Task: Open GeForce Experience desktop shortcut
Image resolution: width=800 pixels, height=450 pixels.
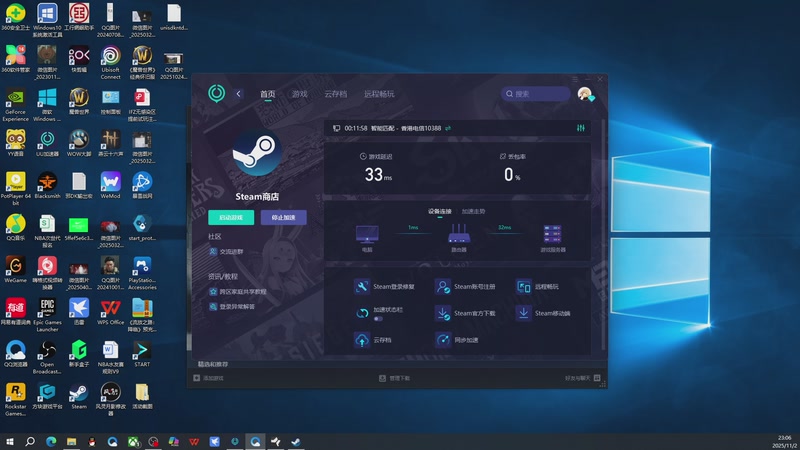Action: coord(15,105)
